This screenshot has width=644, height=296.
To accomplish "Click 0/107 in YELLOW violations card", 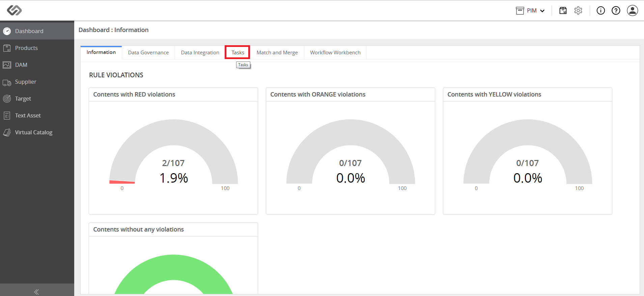I will pos(528,163).
